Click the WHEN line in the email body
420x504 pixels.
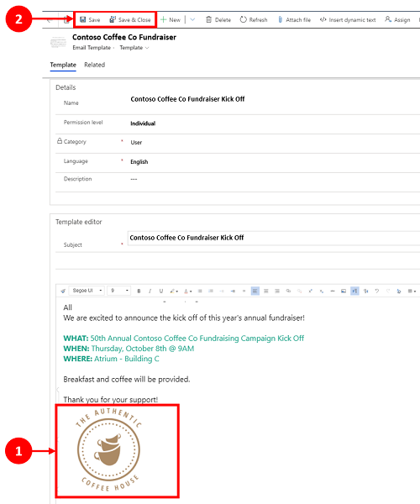(x=129, y=349)
